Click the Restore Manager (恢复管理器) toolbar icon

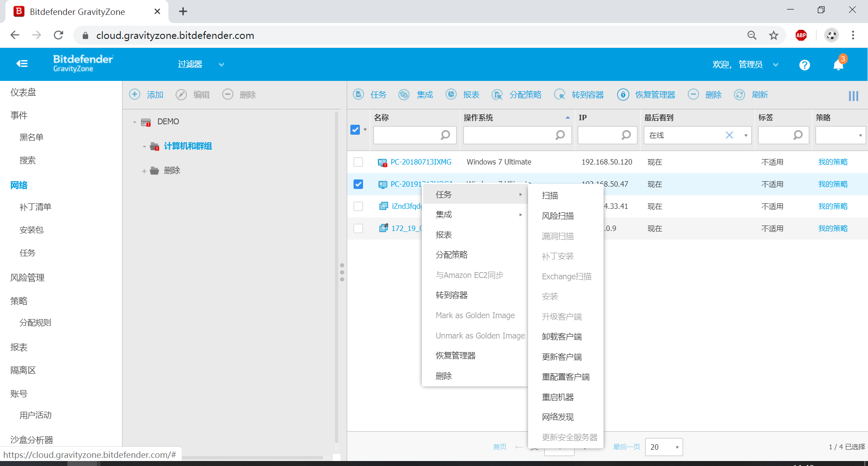tap(623, 94)
